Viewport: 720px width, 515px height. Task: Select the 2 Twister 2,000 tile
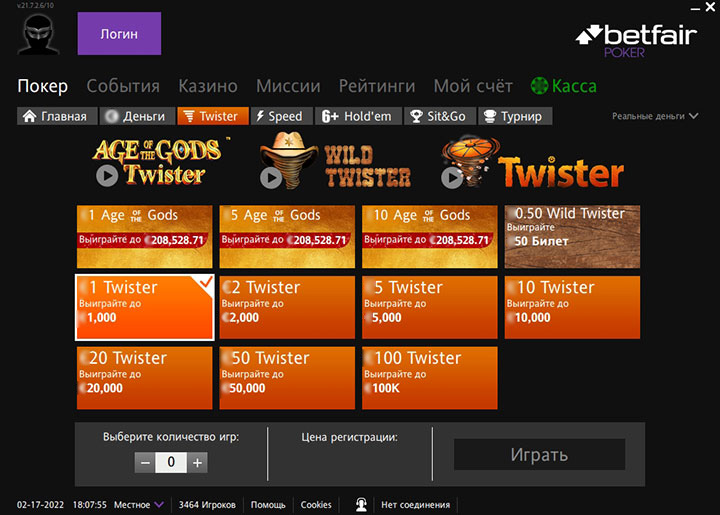coord(287,308)
